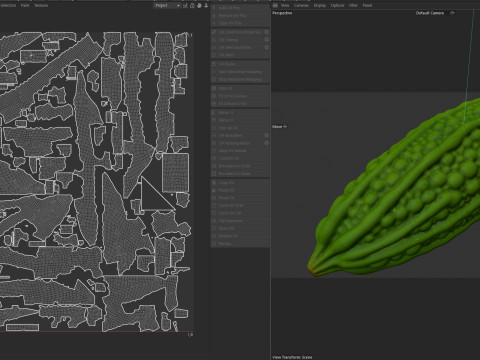This screenshot has height=360, width=480.
Task: Open the Project dropdown
Action: coord(167,5)
